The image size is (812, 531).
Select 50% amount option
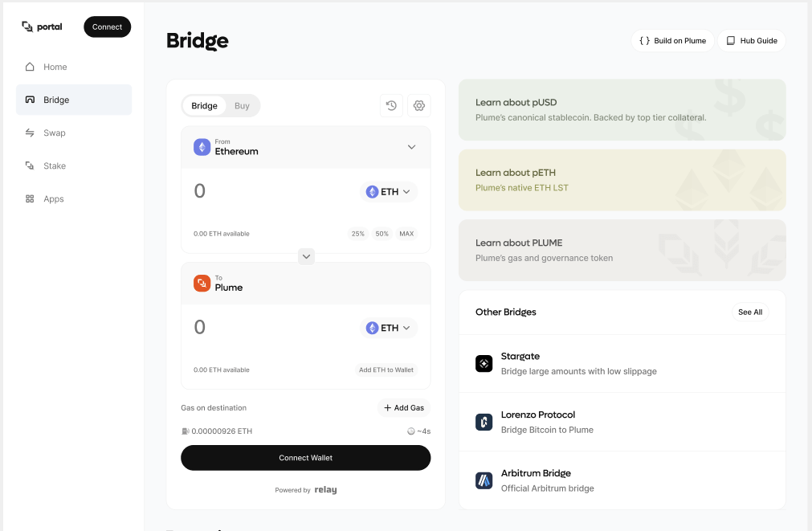(382, 234)
